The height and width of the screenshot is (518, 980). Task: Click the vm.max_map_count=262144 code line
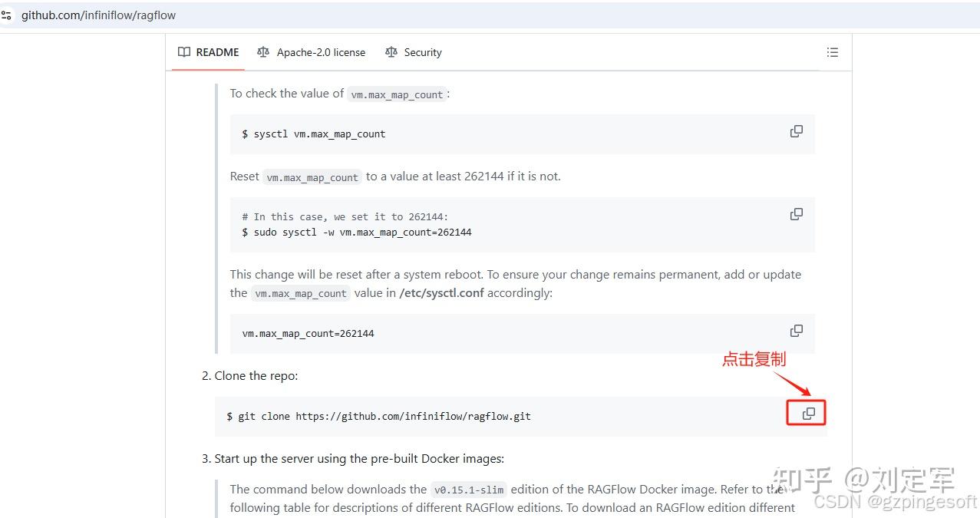(308, 334)
